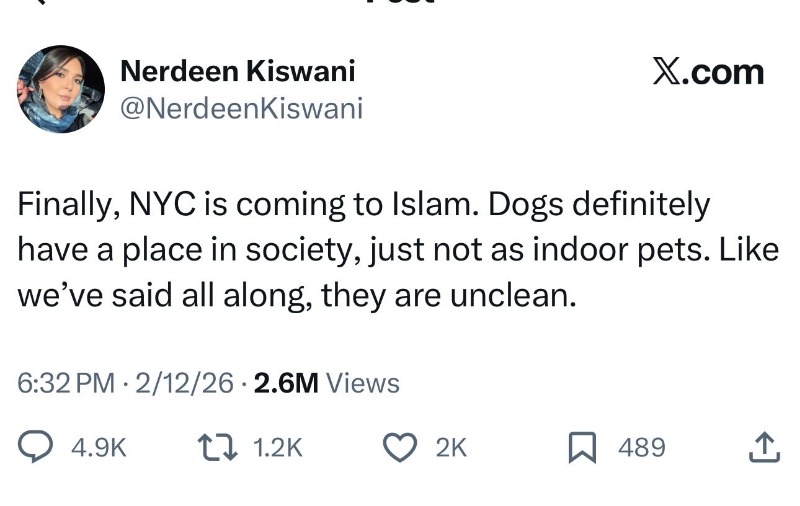Like the post with the heart icon
The height and width of the screenshot is (506, 800).
point(402,446)
